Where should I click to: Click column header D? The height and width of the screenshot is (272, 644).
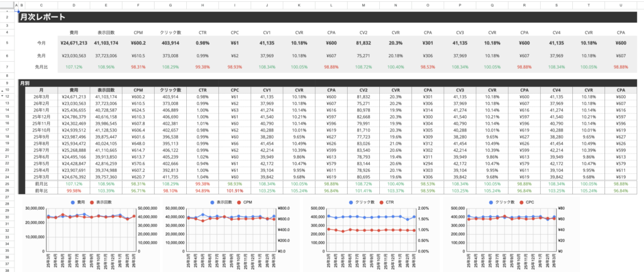pos(74,6)
